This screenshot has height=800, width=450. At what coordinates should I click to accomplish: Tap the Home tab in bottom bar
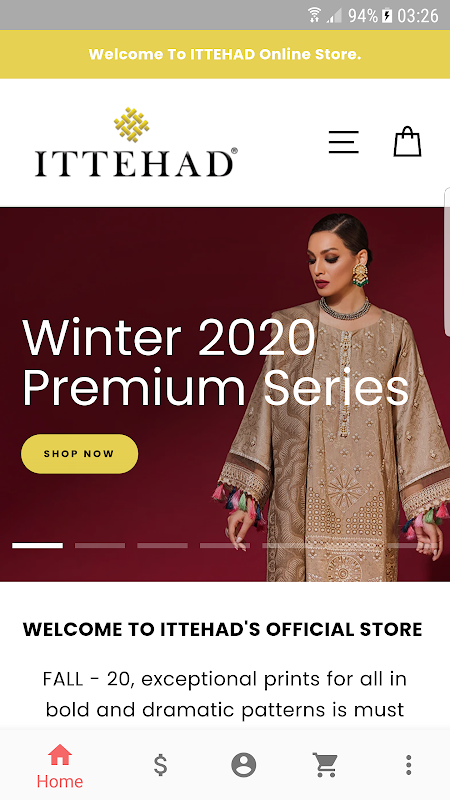click(x=60, y=766)
